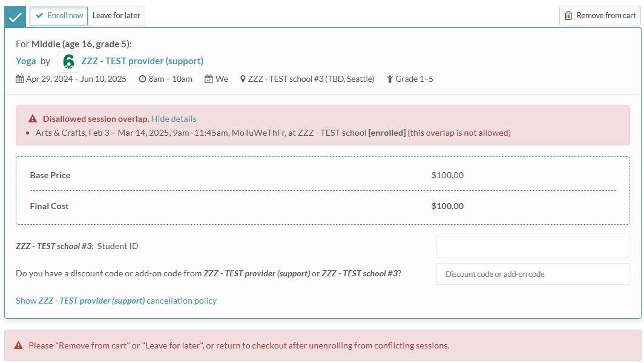Click the clock icon beside 8am – 10am
This screenshot has width=644, height=363.
tap(142, 79)
